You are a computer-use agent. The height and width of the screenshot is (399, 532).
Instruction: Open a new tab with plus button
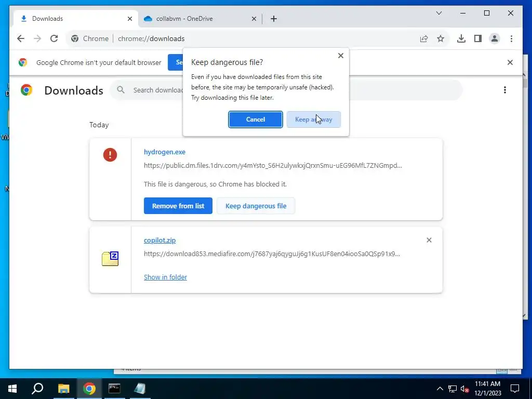tap(273, 19)
